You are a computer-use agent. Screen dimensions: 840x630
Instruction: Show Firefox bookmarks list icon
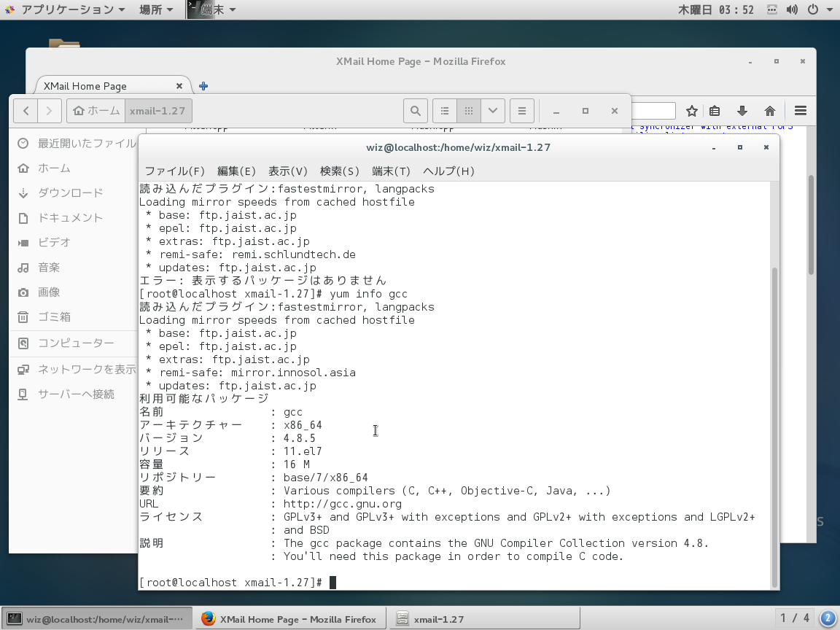[x=715, y=111]
